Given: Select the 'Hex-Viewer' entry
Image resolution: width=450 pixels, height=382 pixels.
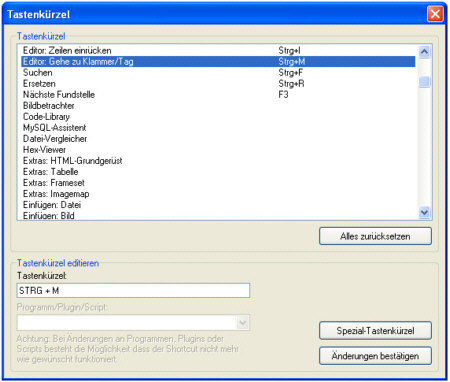Looking at the screenshot, I should tap(218, 150).
